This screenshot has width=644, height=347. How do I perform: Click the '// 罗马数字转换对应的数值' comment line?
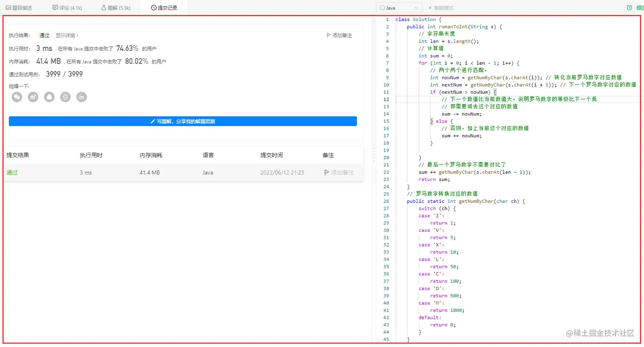coord(442,194)
